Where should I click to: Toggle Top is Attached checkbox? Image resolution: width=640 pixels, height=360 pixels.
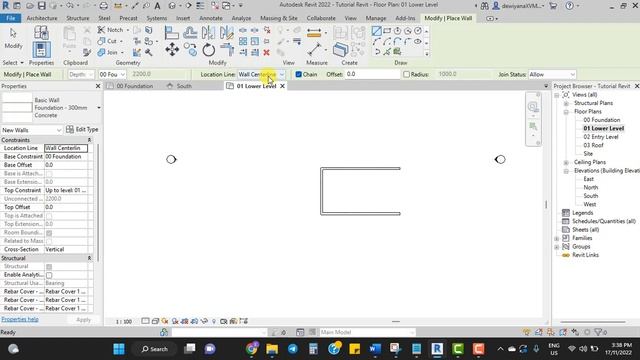coord(49,216)
